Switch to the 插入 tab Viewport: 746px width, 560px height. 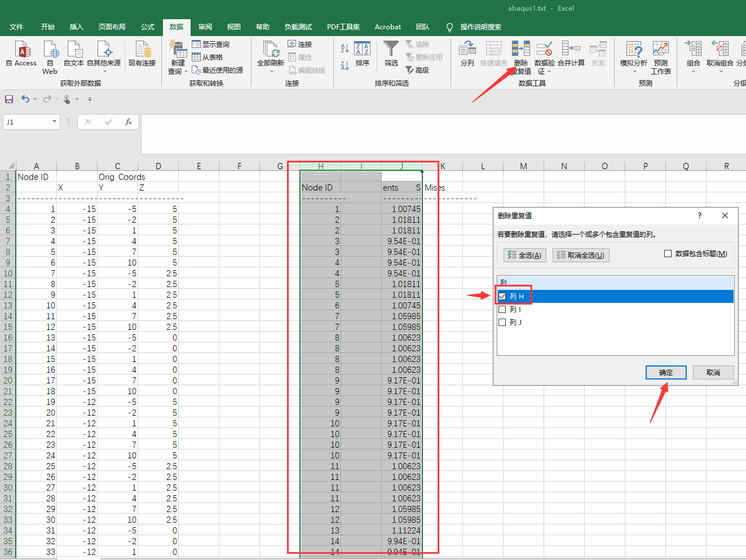click(x=76, y=27)
